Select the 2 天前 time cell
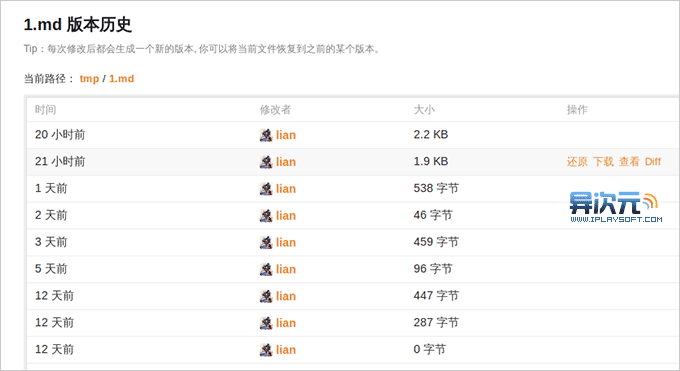Screen dimensions: 680x371 (x=51, y=216)
